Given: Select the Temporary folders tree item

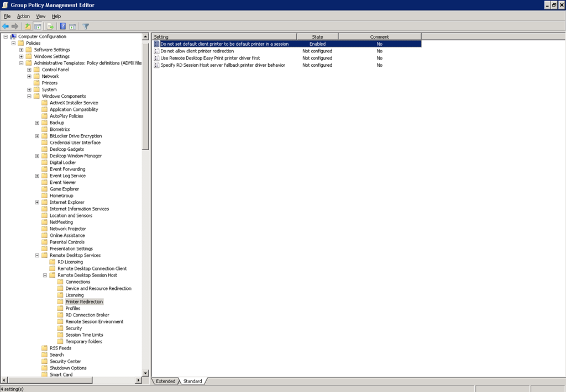Looking at the screenshot, I should pyautogui.click(x=84, y=342).
